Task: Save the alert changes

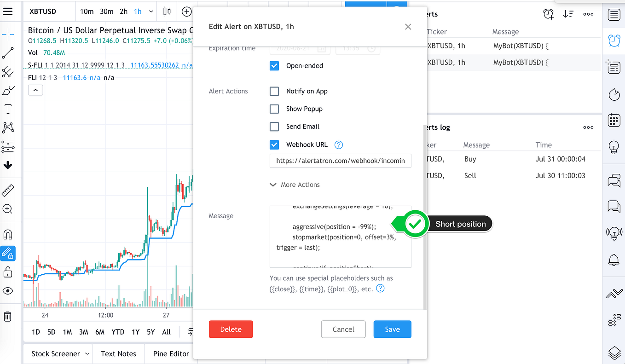Action: 392,329
